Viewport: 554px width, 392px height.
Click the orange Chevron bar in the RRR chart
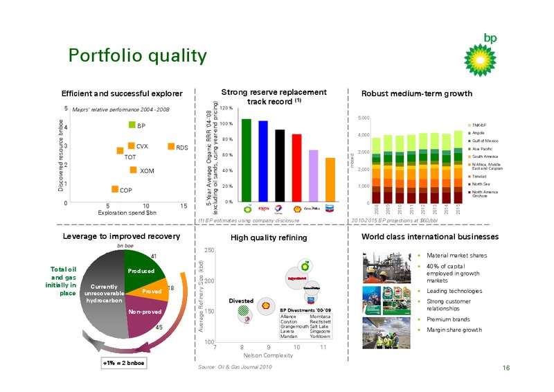(330, 179)
